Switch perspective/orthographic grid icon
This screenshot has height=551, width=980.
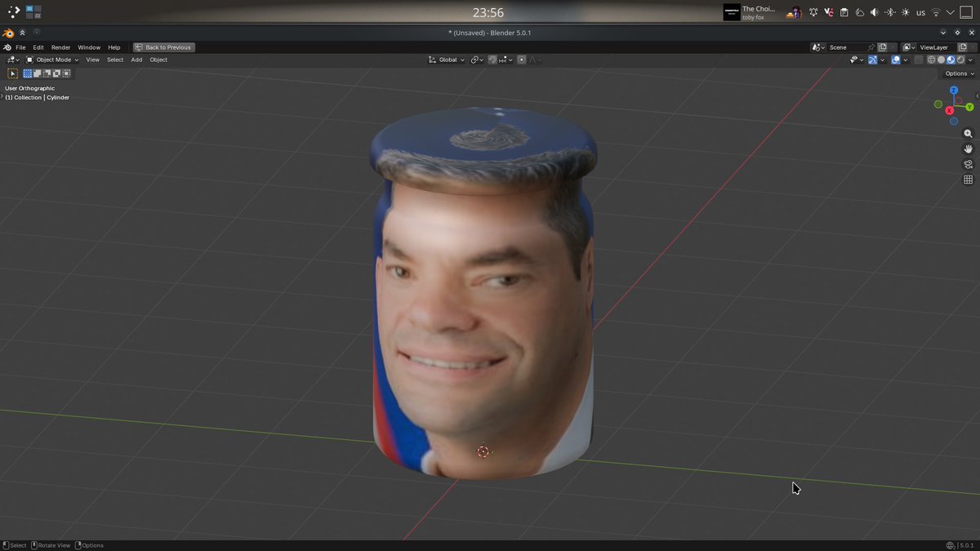968,180
